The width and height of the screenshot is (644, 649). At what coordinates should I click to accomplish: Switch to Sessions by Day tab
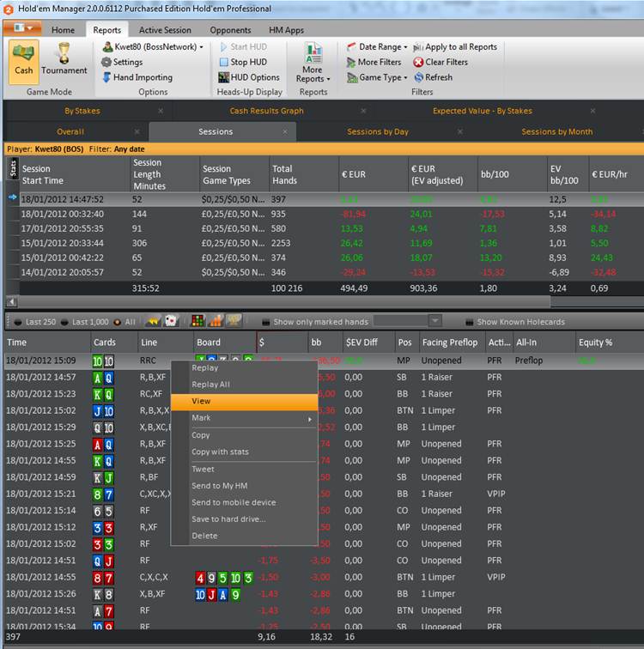pyautogui.click(x=378, y=131)
